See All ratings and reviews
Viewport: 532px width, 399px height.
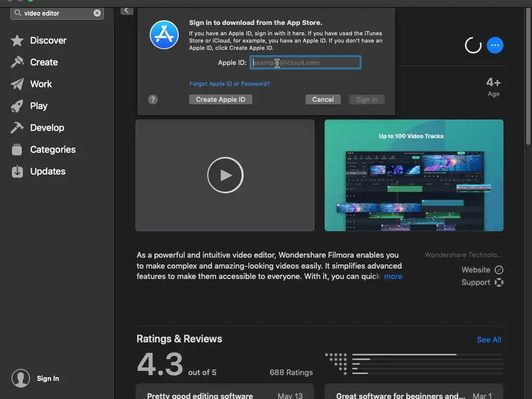[x=489, y=340]
